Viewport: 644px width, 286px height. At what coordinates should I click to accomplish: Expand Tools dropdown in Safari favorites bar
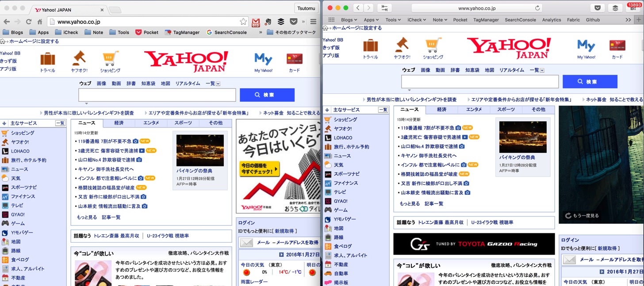click(x=393, y=20)
